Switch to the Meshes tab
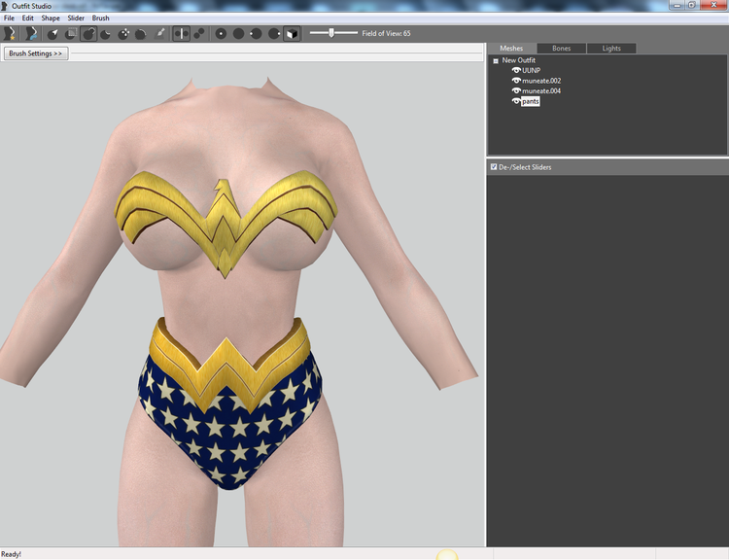The width and height of the screenshot is (729, 560). pos(511,49)
